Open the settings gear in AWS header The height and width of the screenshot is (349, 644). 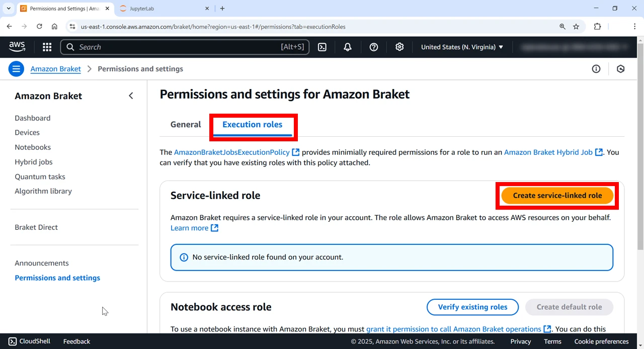[399, 47]
